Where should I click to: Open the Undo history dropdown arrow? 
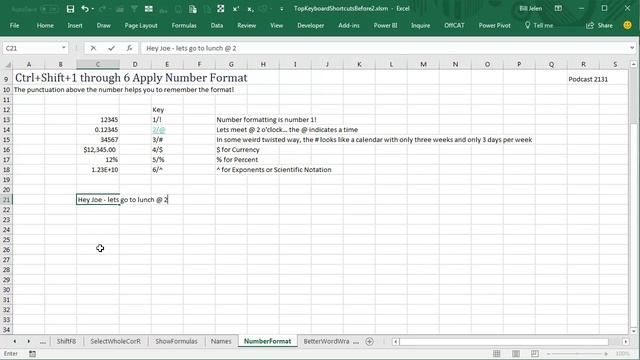click(x=93, y=9)
